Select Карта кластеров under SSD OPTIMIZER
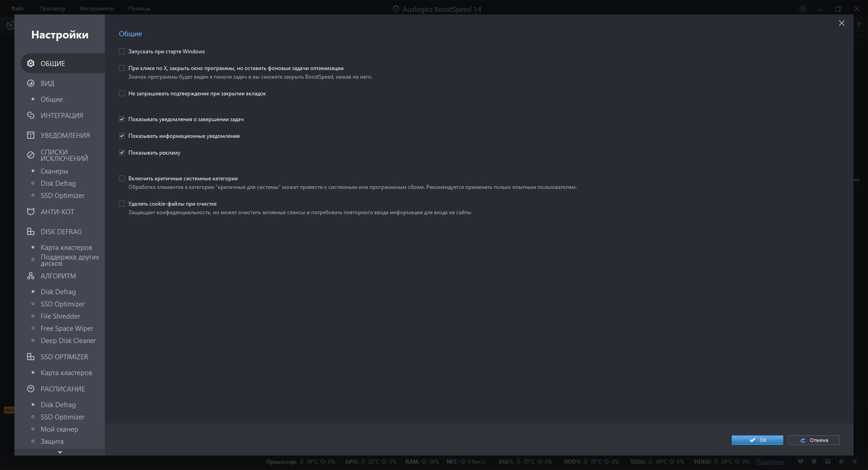 (66, 373)
